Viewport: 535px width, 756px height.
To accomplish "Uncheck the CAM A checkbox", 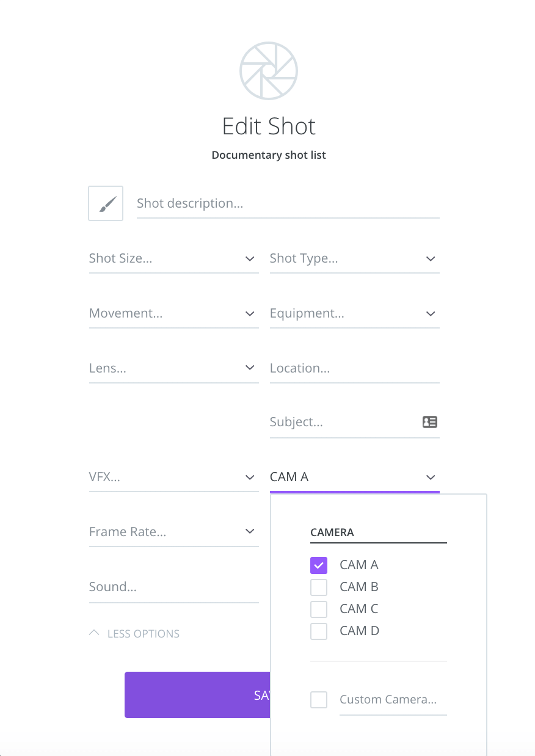I will (x=319, y=565).
